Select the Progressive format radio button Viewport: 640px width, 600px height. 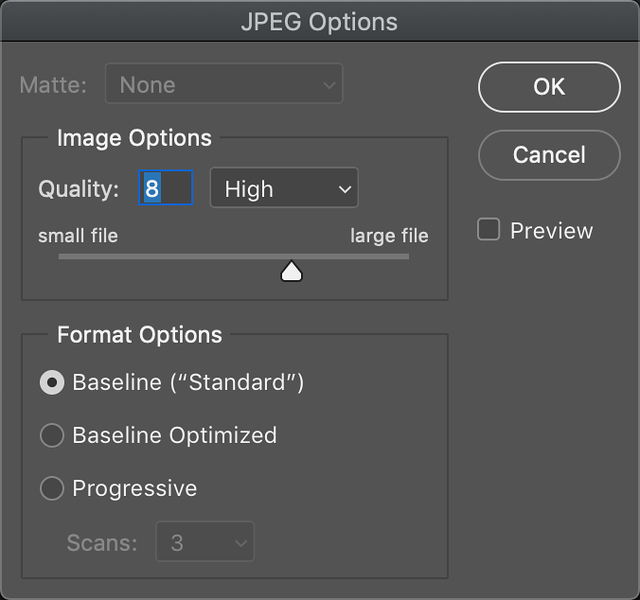coord(52,488)
